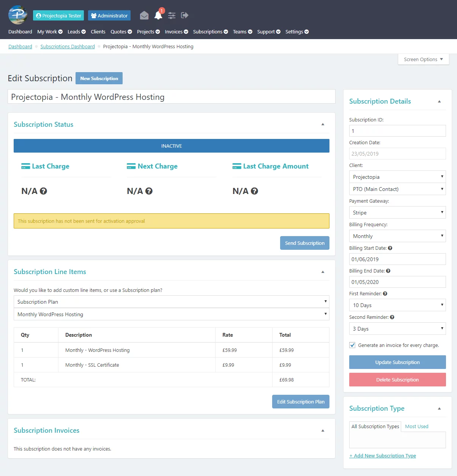Click help icon under Last Charge Amount
The image size is (457, 476).
(x=255, y=191)
